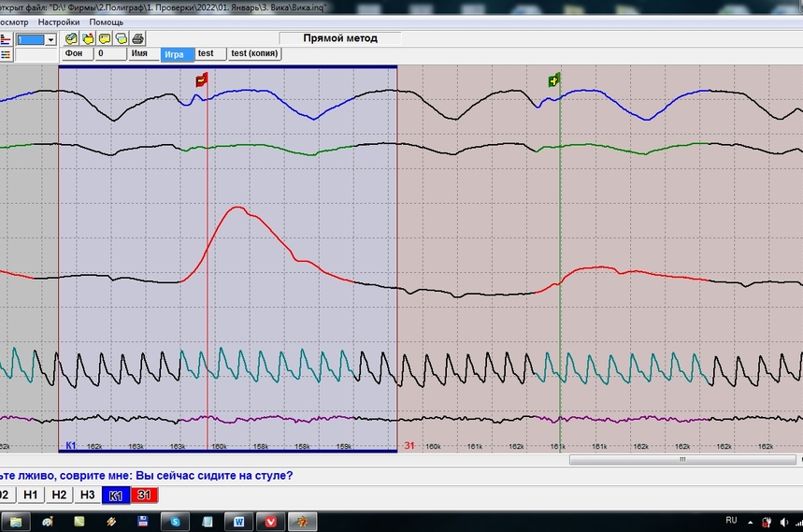The image size is (803, 532).
Task: Select the Имя tab
Action: point(140,54)
